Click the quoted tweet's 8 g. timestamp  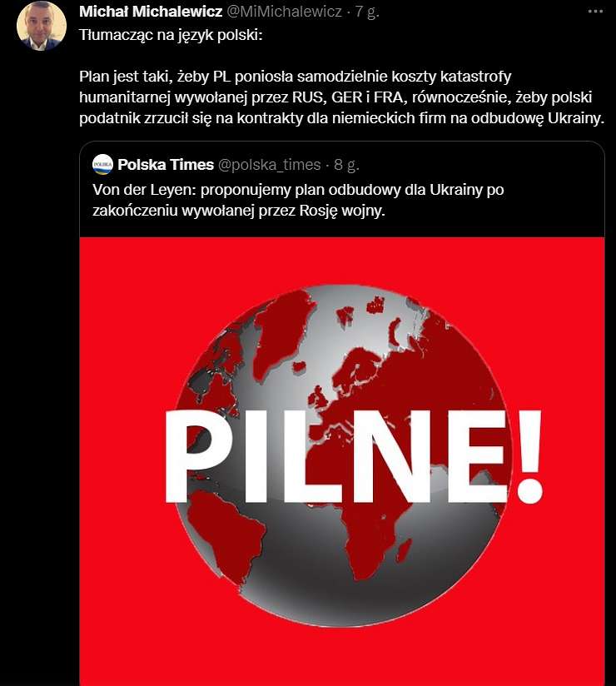tap(346, 165)
